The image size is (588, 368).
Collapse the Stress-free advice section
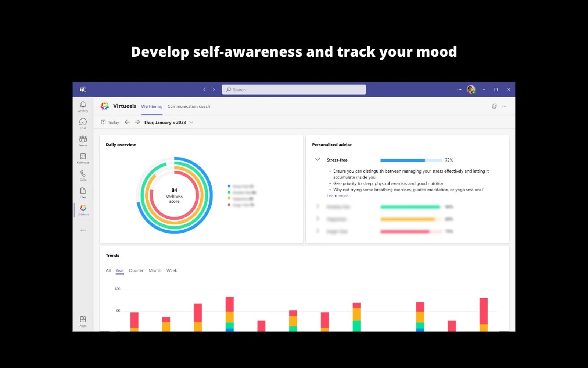pos(318,160)
